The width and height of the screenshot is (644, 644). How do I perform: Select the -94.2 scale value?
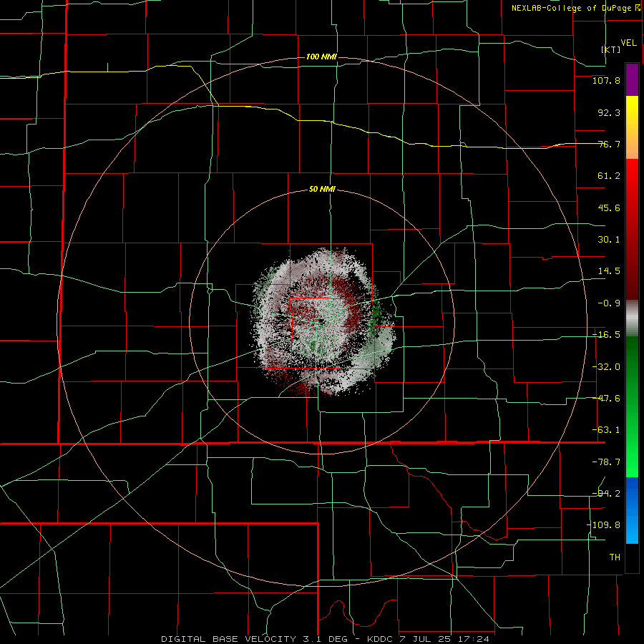[606, 494]
